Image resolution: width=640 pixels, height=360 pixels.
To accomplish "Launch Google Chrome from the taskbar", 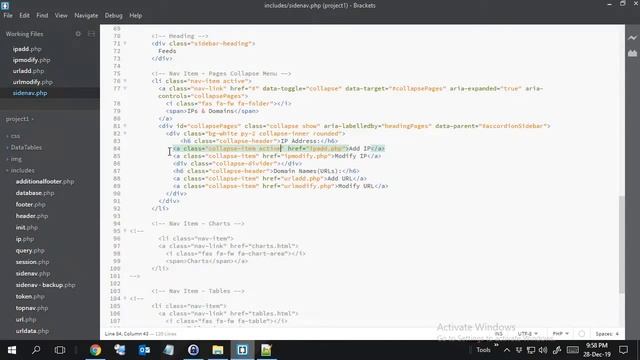I will 96,350.
